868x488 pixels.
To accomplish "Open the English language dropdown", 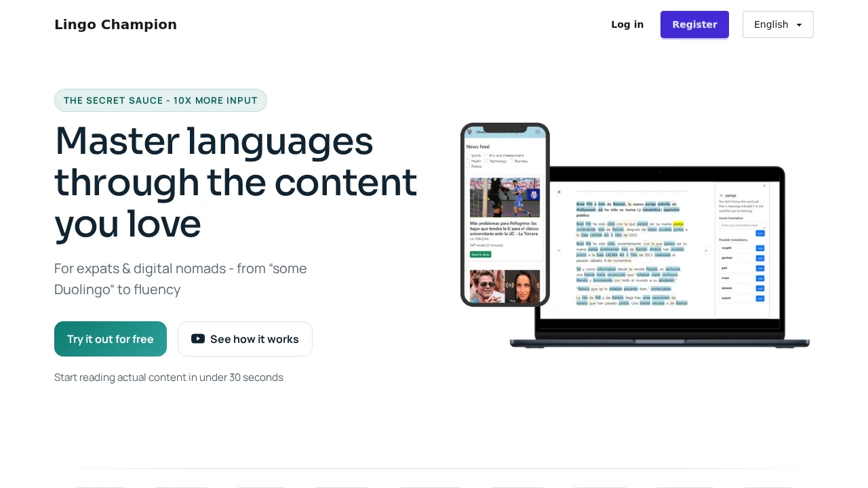I will pyautogui.click(x=778, y=24).
